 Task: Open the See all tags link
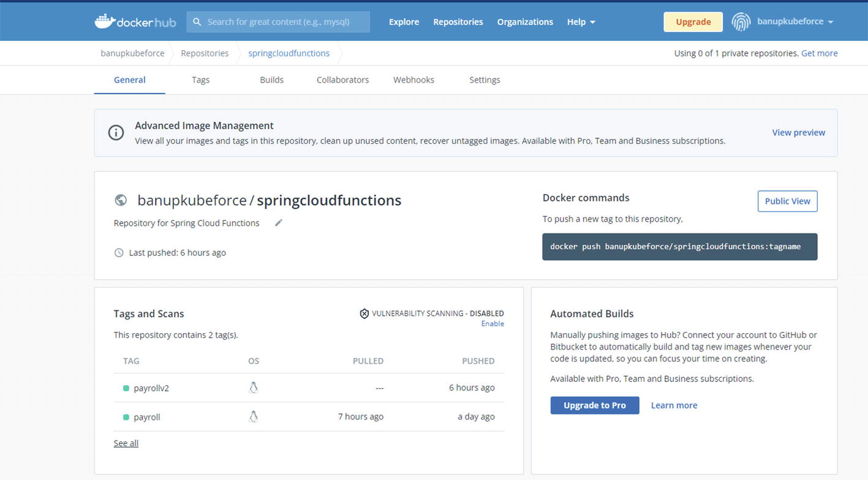point(126,443)
